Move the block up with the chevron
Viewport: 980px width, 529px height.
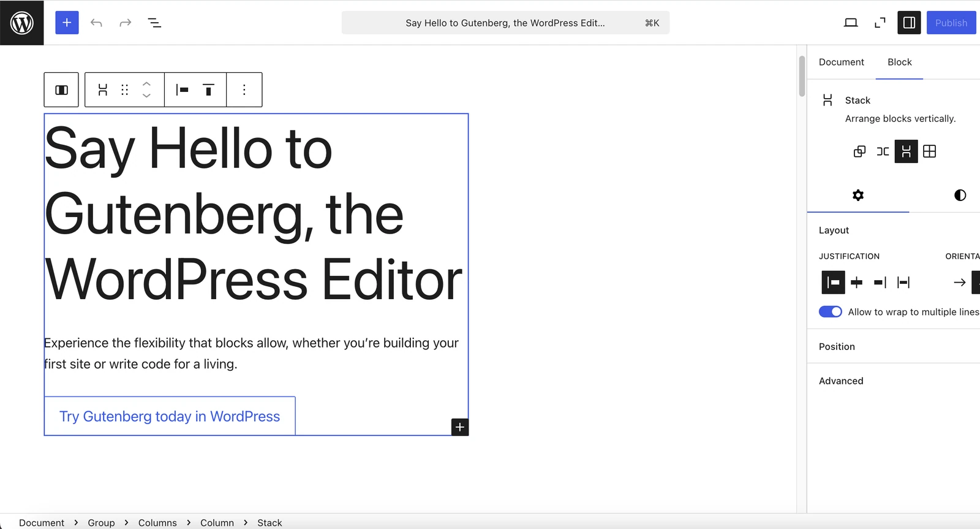click(x=146, y=84)
